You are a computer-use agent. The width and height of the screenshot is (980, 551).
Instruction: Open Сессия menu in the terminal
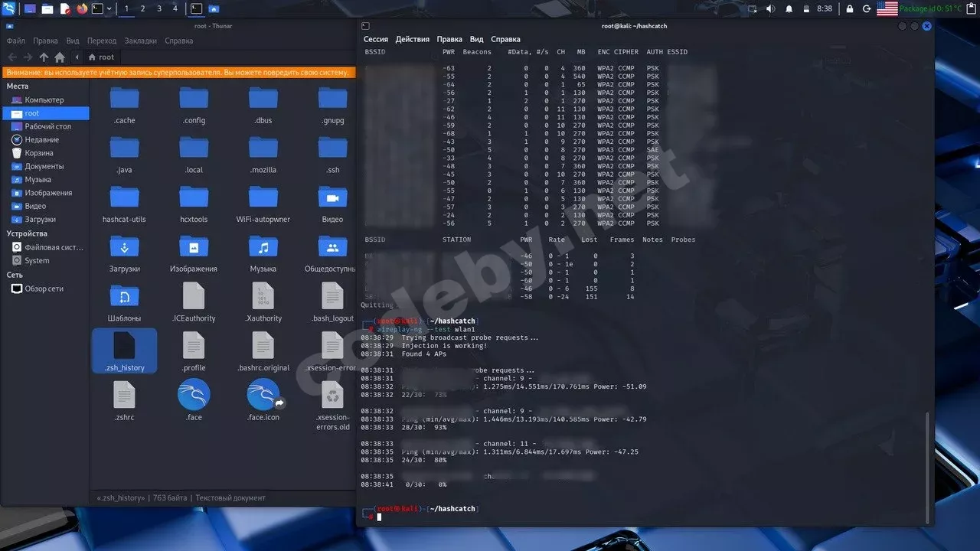click(376, 39)
